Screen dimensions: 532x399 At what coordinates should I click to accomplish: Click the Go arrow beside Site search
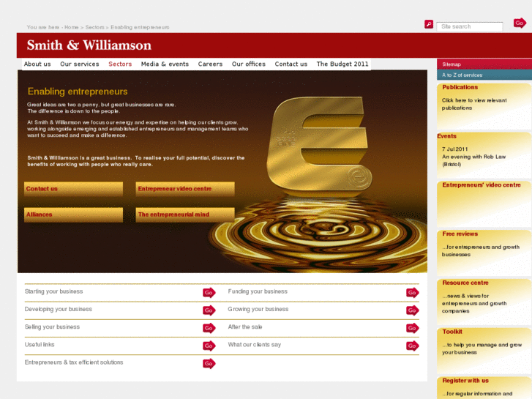pyautogui.click(x=520, y=23)
